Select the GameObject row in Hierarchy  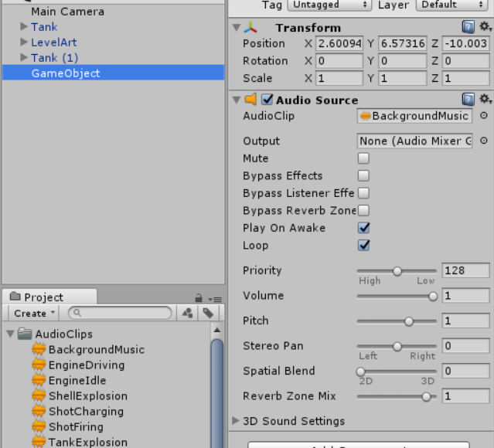click(114, 73)
